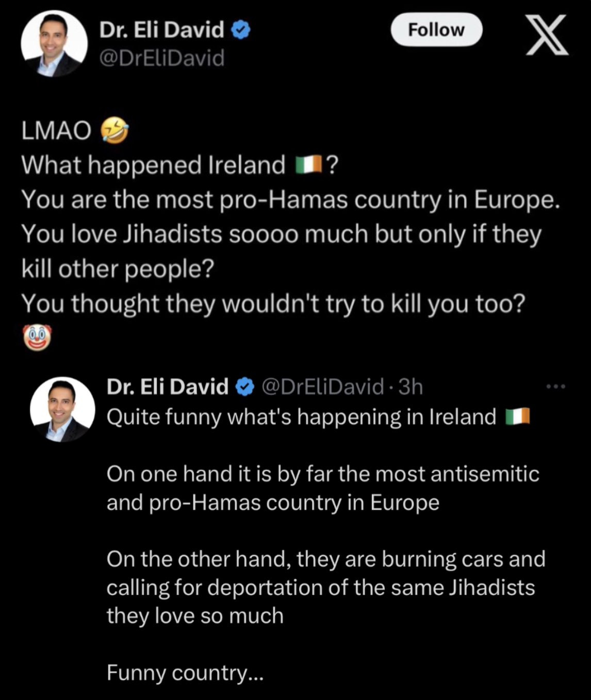The width and height of the screenshot is (591, 700).
Task: Click the clown face emoji below the tweet text
Action: pos(37,338)
